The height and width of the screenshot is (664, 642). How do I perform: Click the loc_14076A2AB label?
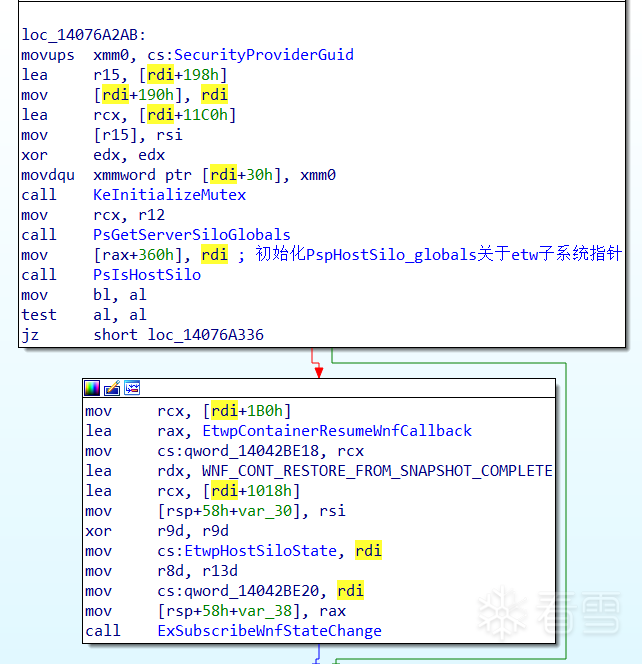[83, 35]
